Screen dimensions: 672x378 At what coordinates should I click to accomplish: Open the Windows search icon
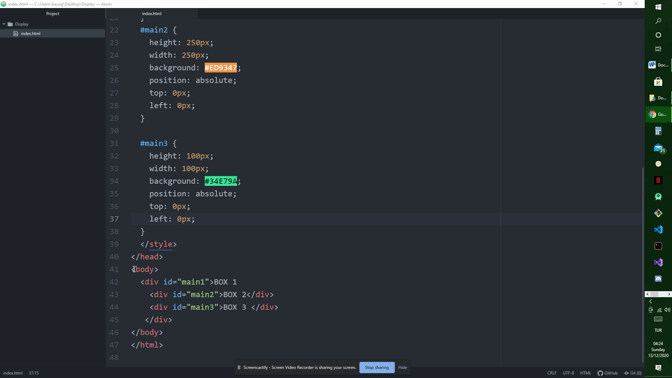658,21
